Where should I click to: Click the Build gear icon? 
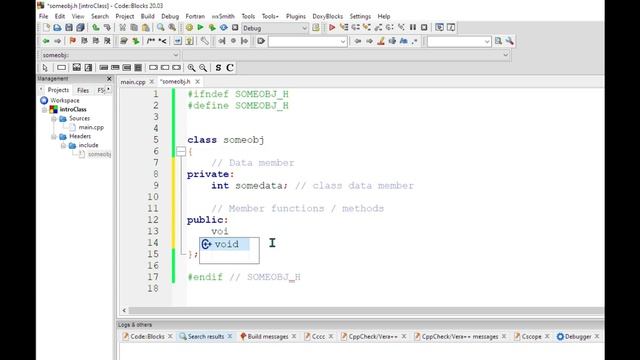pyautogui.click(x=189, y=27)
